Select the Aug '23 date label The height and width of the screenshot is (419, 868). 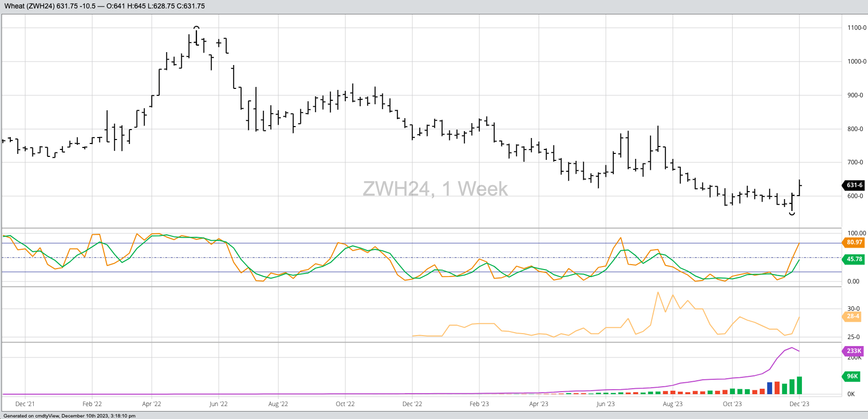[x=672, y=404]
